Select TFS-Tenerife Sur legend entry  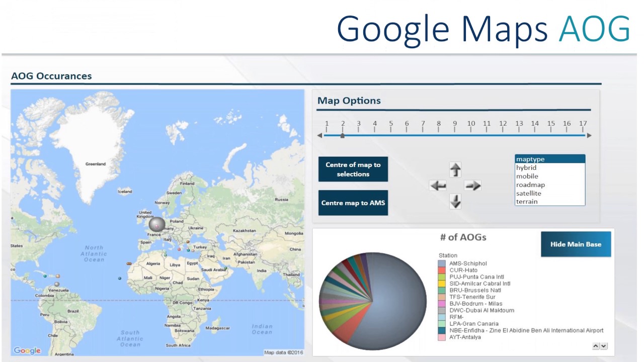(x=472, y=297)
